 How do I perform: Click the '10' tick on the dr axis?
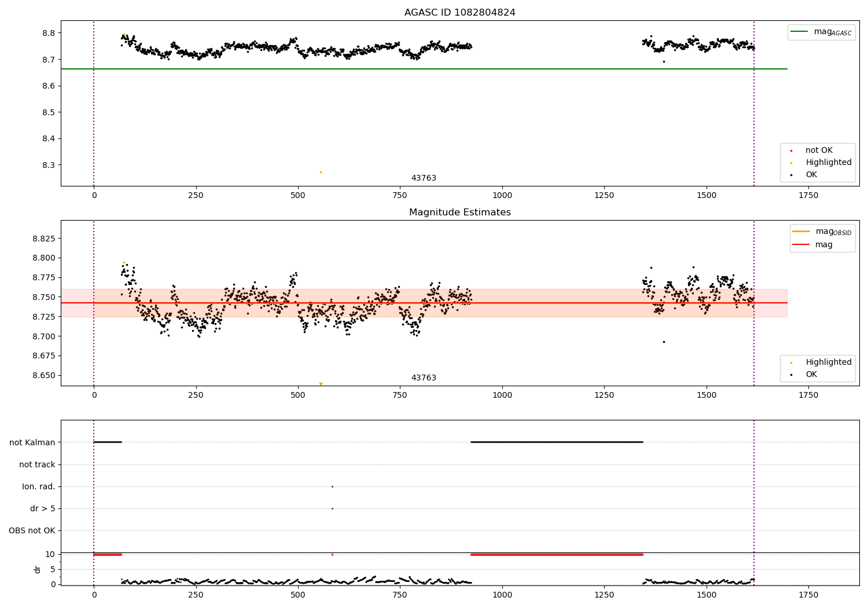(x=50, y=554)
